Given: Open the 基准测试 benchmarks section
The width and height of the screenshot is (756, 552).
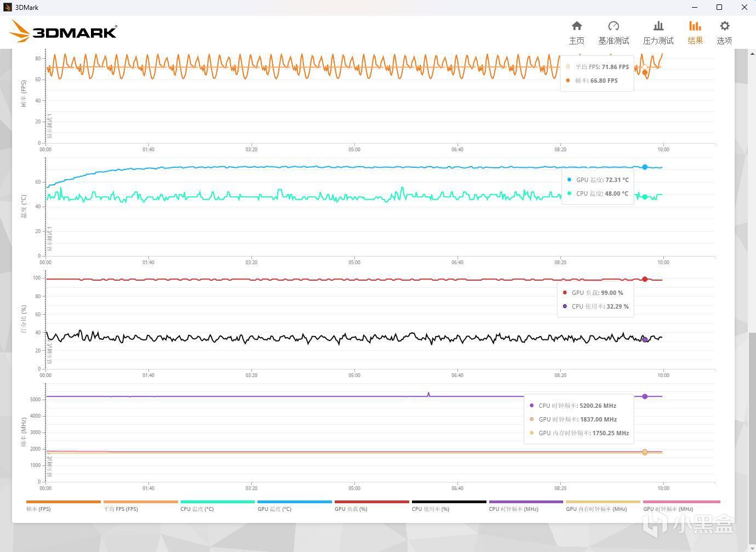Looking at the screenshot, I should tap(614, 33).
